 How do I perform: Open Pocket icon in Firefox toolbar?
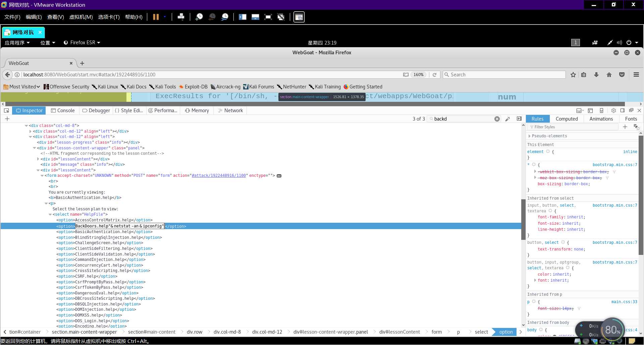[x=622, y=75]
